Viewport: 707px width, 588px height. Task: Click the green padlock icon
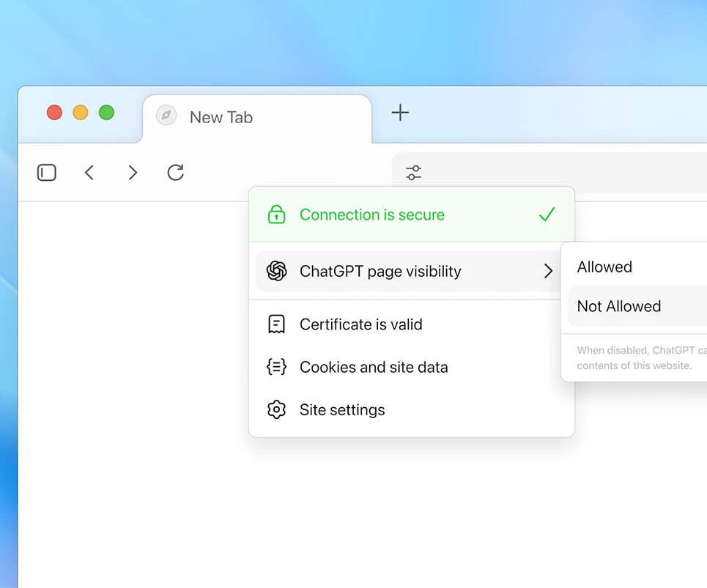(276, 215)
